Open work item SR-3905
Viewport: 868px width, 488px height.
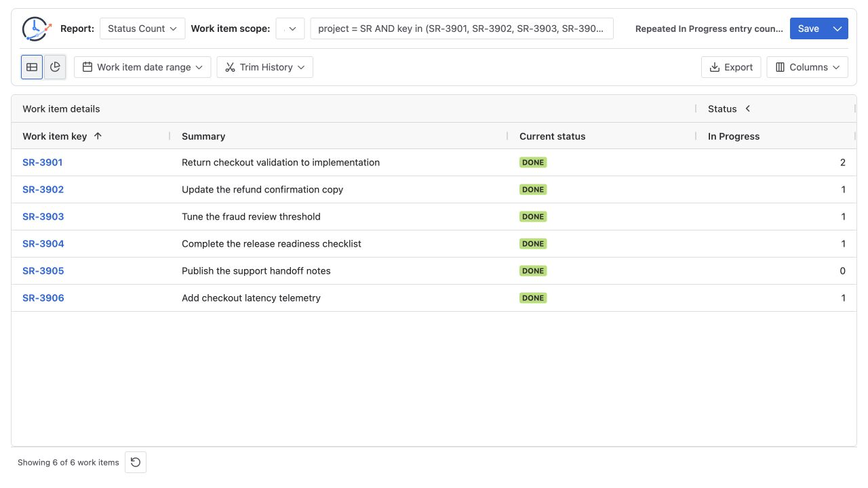pyautogui.click(x=43, y=270)
